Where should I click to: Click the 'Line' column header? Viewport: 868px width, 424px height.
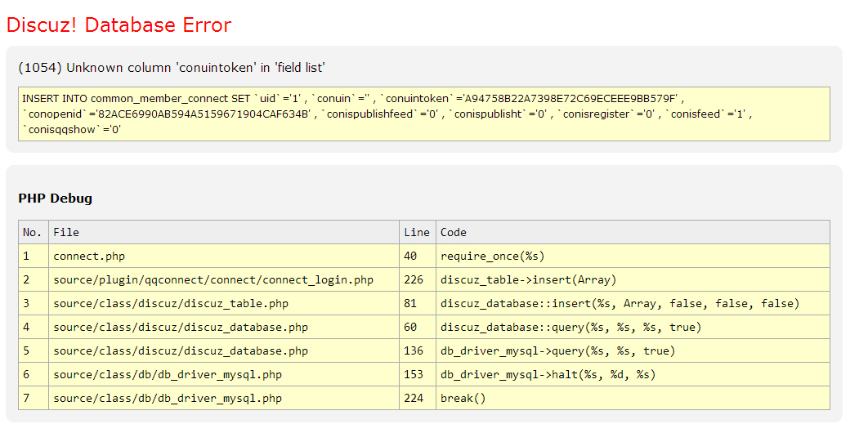click(418, 233)
